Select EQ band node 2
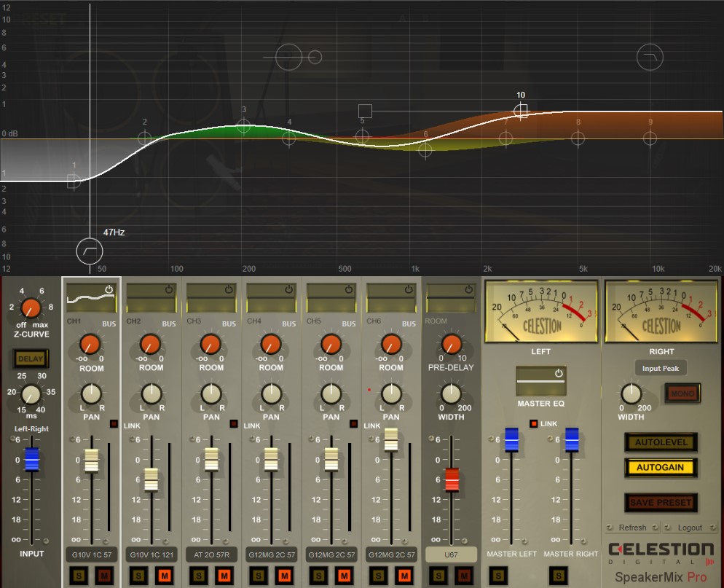This screenshot has width=724, height=588. tap(144, 138)
